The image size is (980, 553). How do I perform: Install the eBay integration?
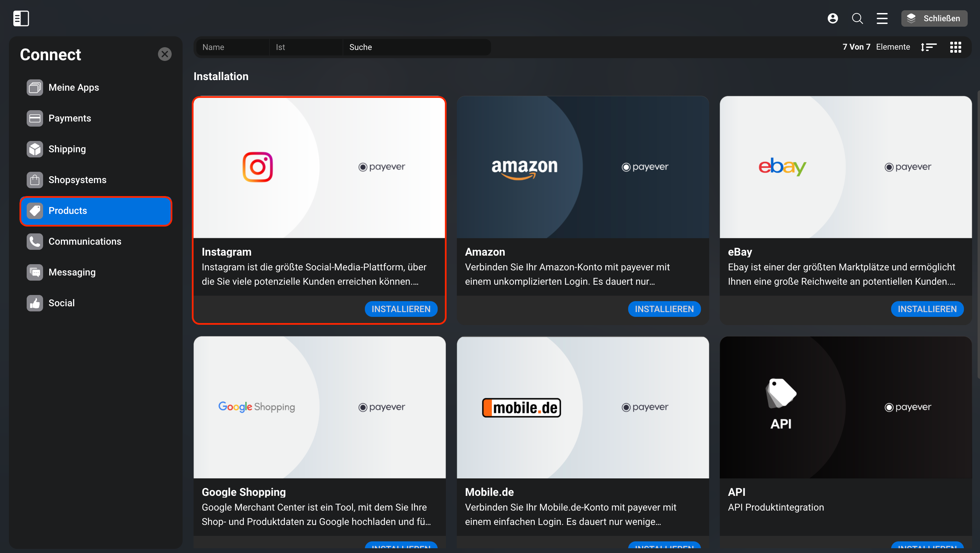click(927, 309)
